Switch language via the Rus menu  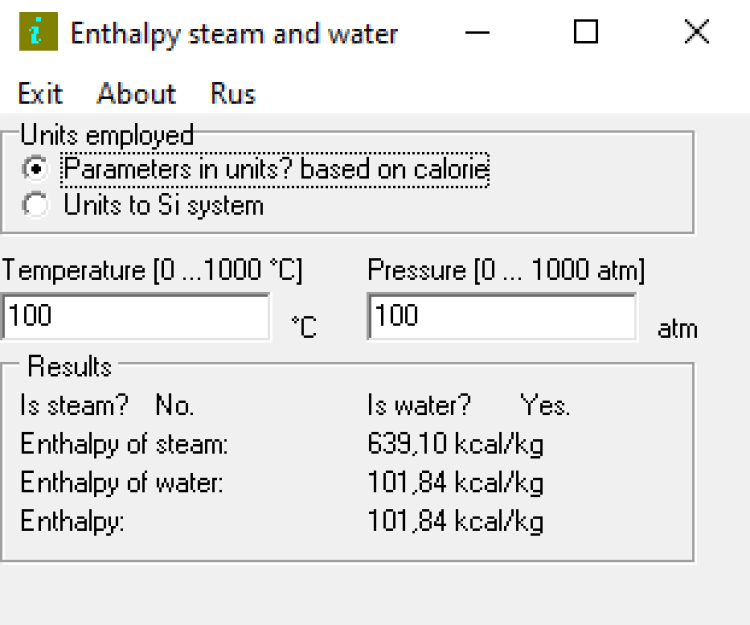click(233, 94)
